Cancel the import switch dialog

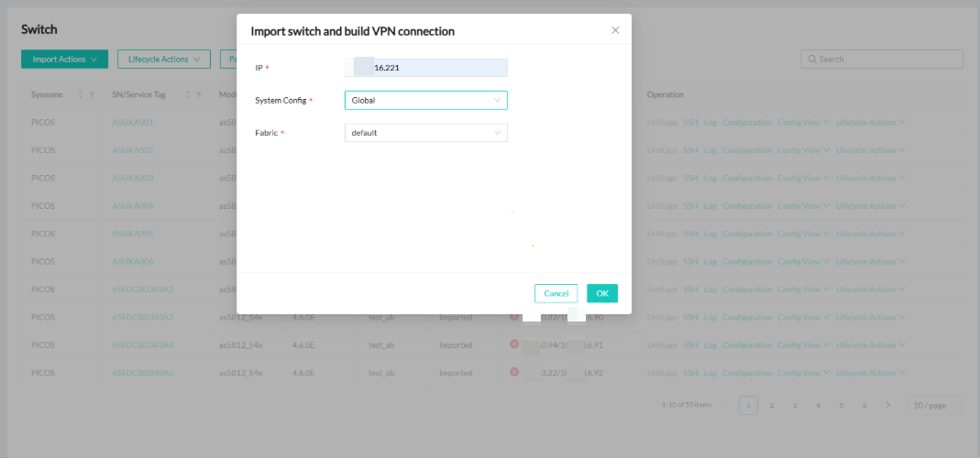pyautogui.click(x=556, y=293)
